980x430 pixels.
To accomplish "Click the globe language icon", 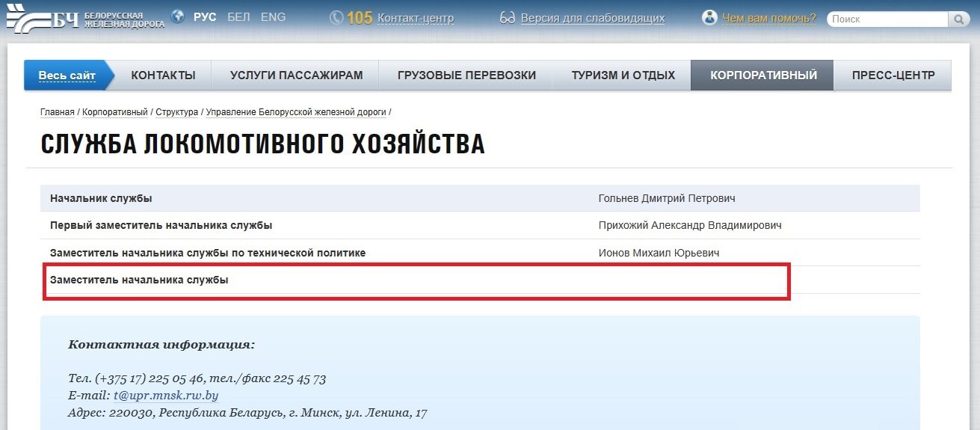I will pos(177,16).
